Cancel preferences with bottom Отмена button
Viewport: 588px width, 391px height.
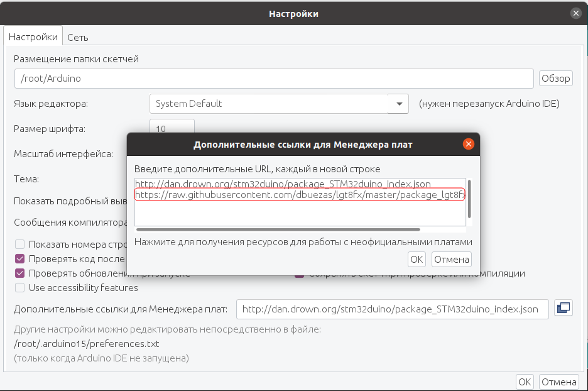point(558,382)
